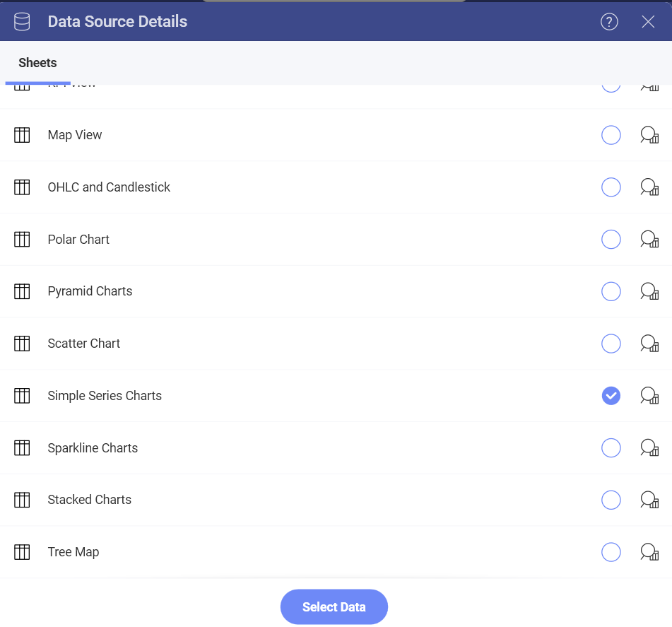Viewport: 672px width, 627px height.
Task: Close the Data Source Details dialog
Action: tap(647, 21)
